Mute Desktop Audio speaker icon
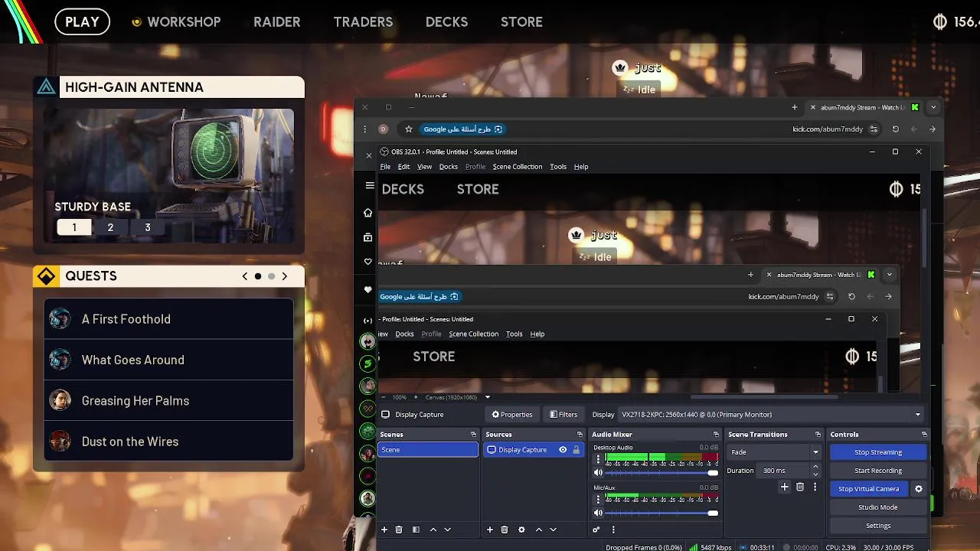The height and width of the screenshot is (551, 980). 599,473
